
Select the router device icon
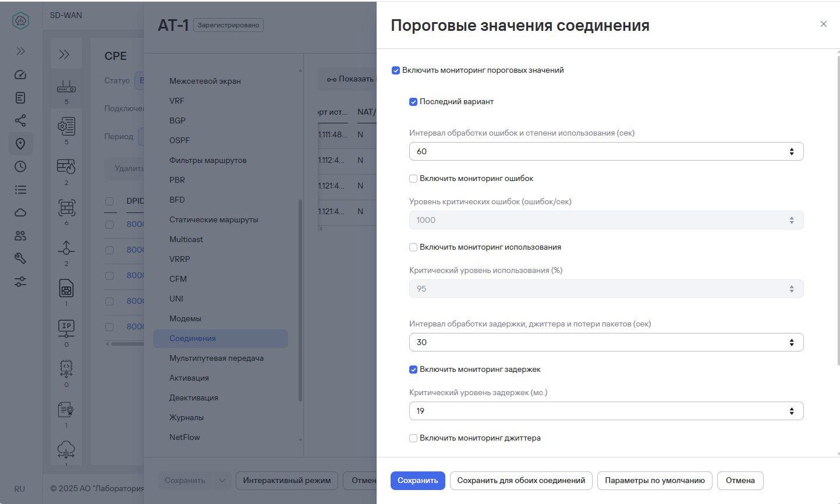pyautogui.click(x=66, y=87)
